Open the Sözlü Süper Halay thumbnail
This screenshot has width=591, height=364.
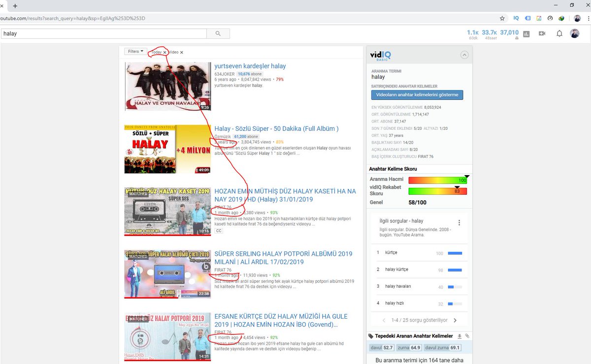pyautogui.click(x=167, y=149)
